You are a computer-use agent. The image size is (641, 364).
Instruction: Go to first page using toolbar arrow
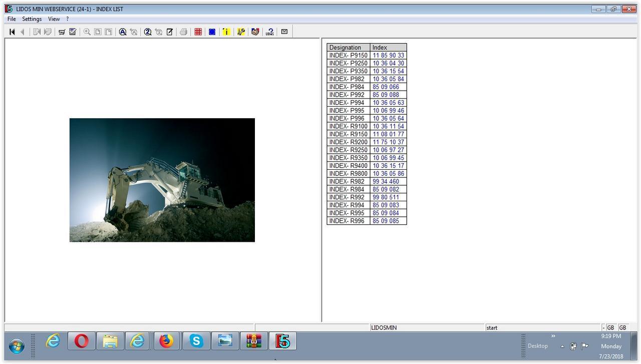(x=12, y=32)
